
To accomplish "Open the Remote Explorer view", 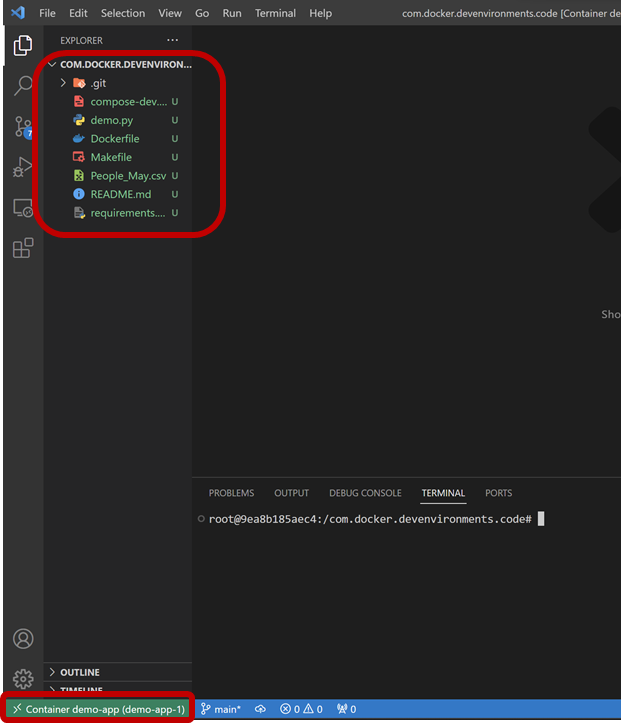I will point(23,208).
